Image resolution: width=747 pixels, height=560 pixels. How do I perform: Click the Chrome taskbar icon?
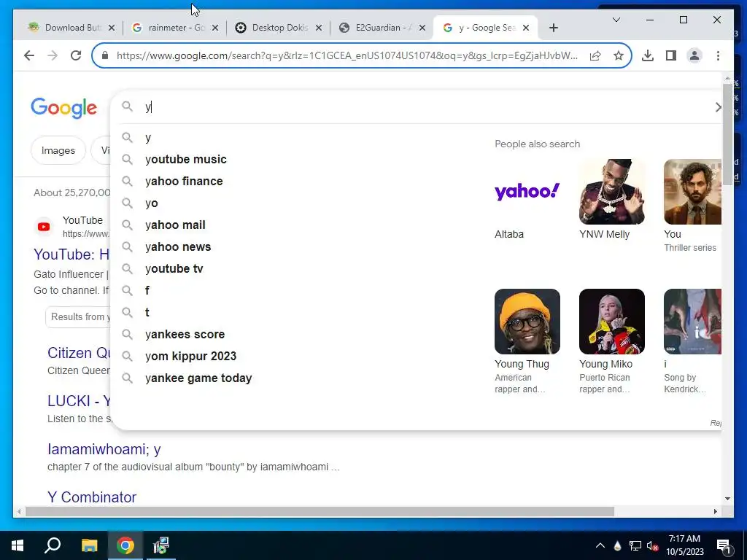[x=125, y=545]
